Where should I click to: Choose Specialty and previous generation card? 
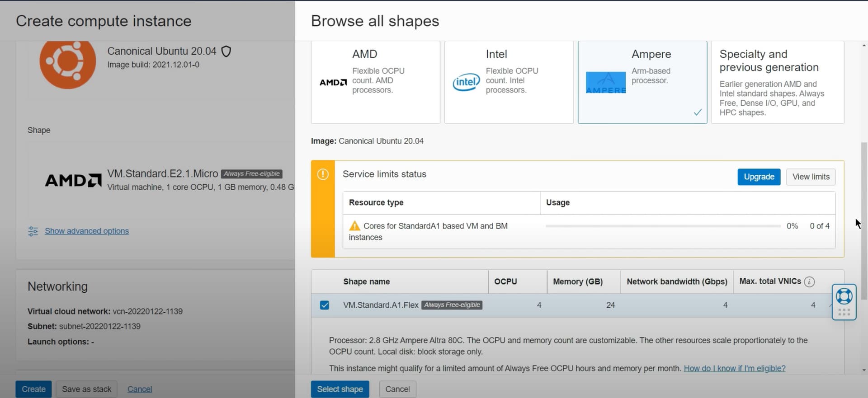(x=778, y=82)
